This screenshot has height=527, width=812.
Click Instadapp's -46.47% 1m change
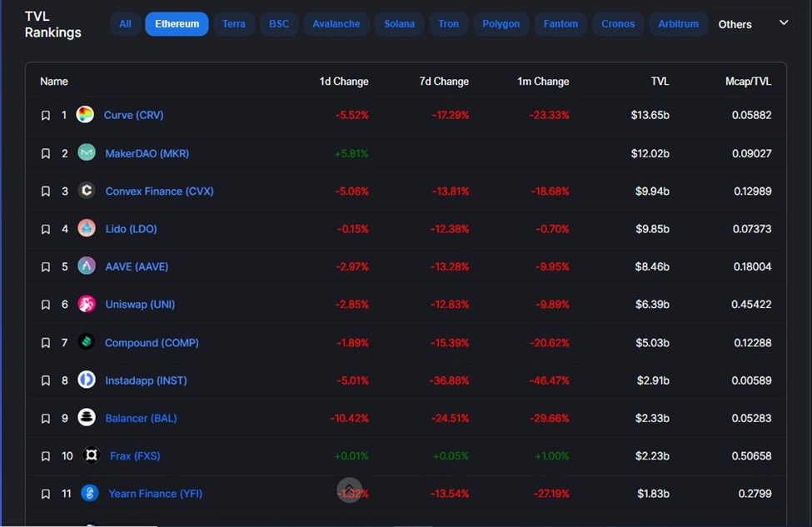click(549, 380)
